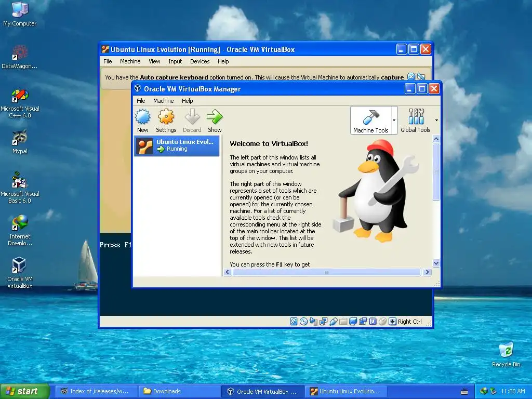The width and height of the screenshot is (532, 399).
Task: Maximize the Ubuntu Linux Evolution VM window
Action: (414, 49)
